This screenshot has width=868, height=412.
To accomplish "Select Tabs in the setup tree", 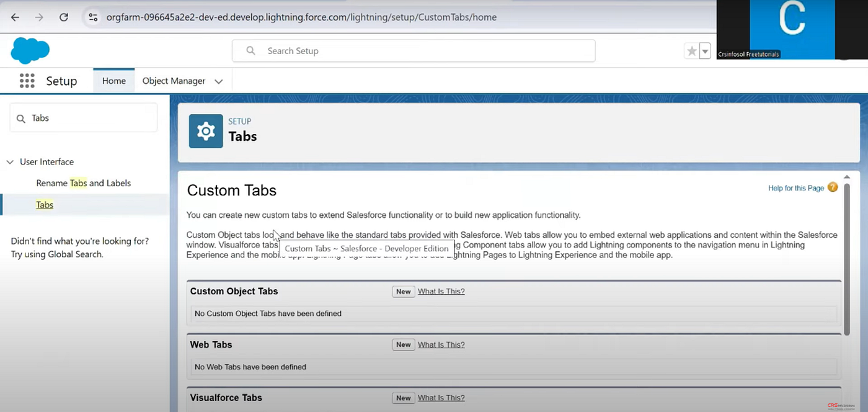I will click(x=45, y=205).
